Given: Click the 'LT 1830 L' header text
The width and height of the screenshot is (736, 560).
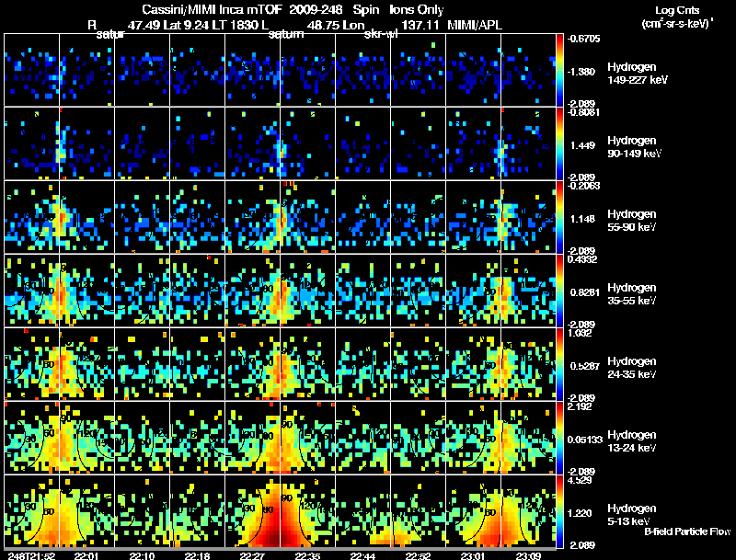Looking at the screenshot, I should click(x=241, y=25).
